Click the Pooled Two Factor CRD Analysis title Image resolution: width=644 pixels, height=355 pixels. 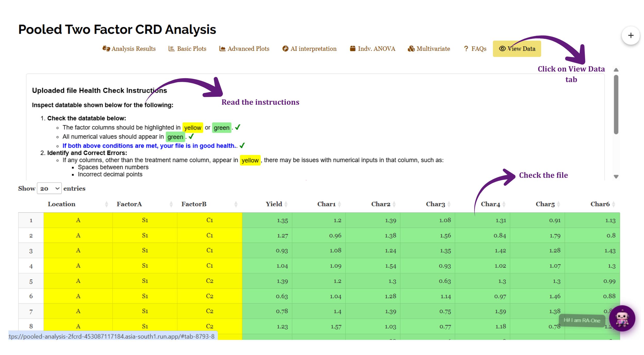tap(117, 29)
